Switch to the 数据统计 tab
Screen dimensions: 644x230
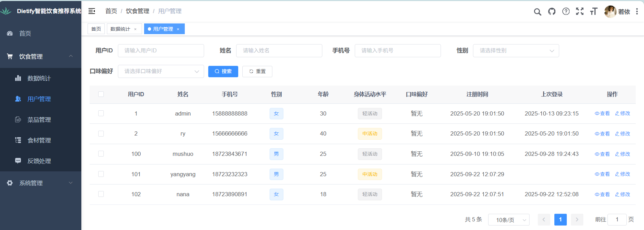(x=120, y=29)
